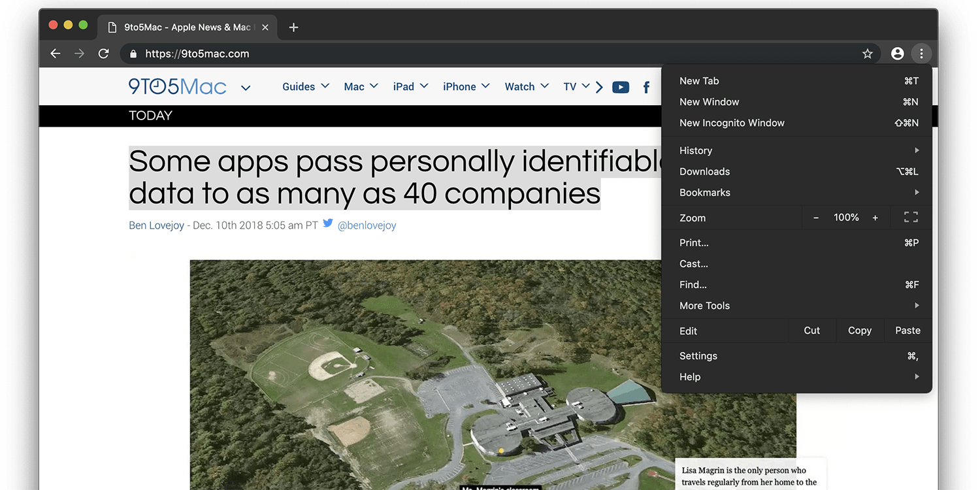Bookmark this page with star icon
980x490 pixels.
(x=867, y=54)
